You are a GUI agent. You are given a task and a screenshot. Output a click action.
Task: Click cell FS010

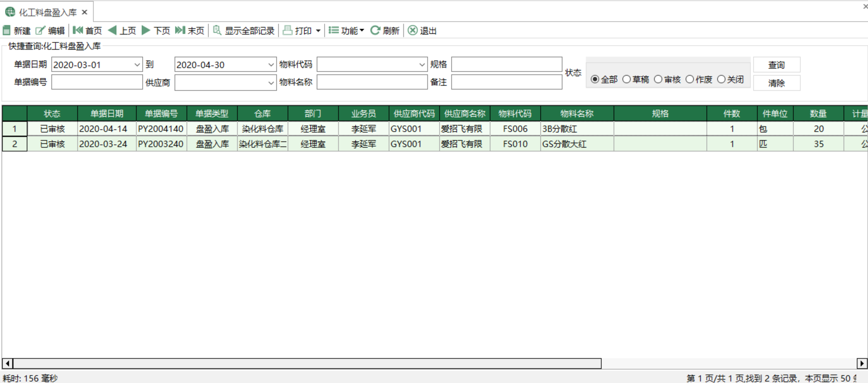pyautogui.click(x=515, y=144)
